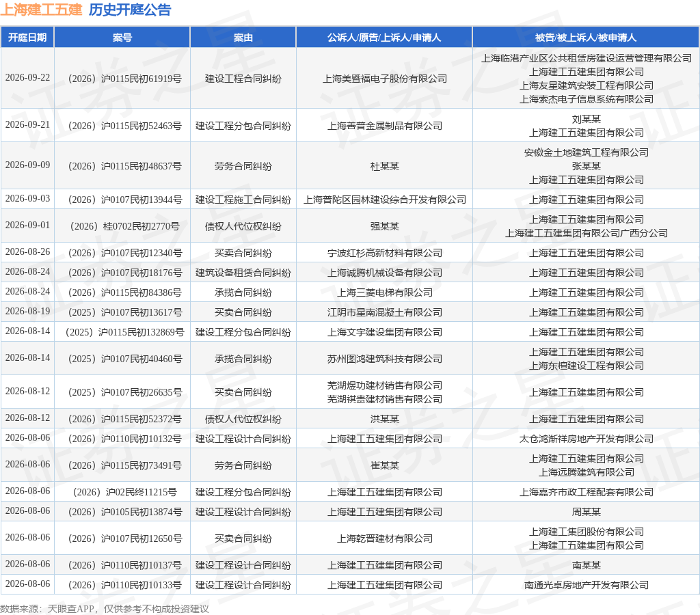Select case 沪02民终11215号

pos(124,492)
